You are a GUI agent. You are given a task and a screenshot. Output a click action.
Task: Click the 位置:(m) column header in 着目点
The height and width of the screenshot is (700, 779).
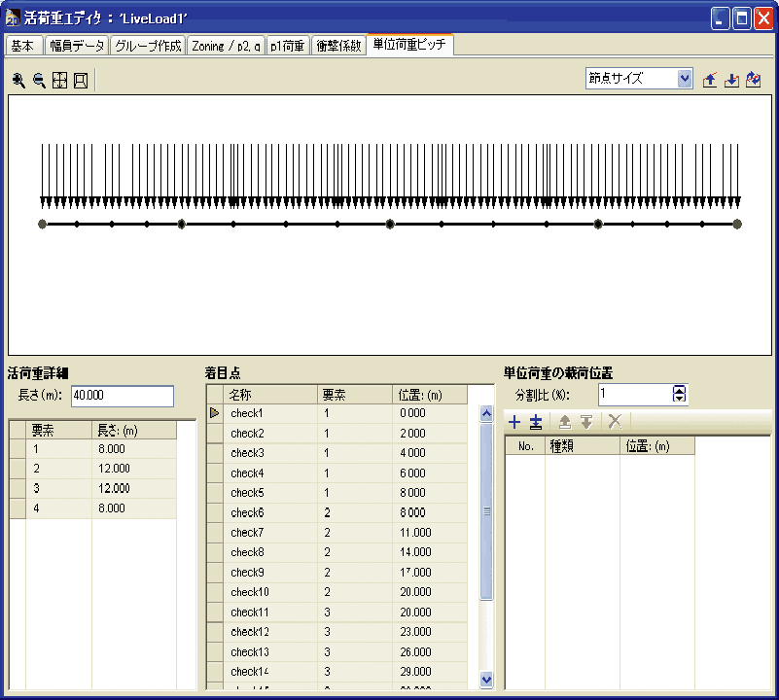(x=431, y=395)
